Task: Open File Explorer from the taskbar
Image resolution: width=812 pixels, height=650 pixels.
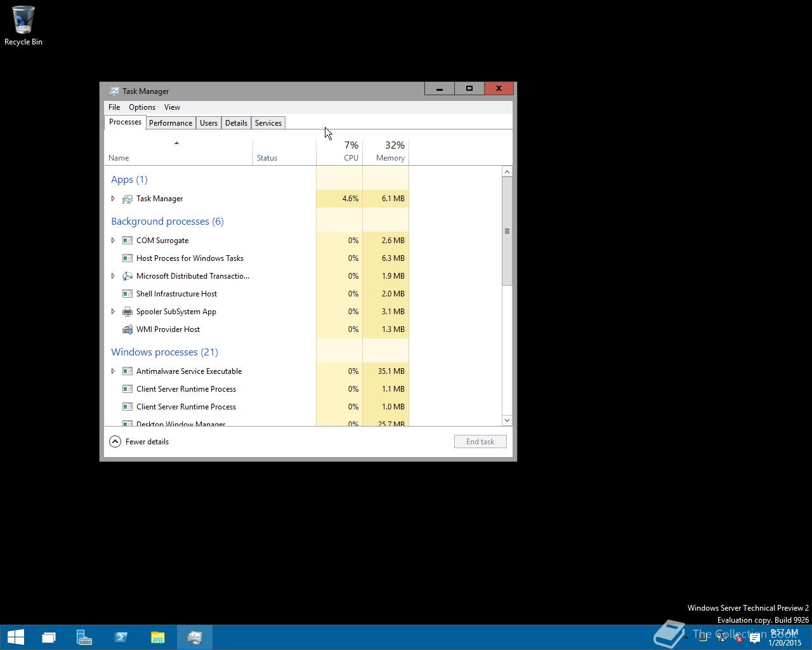Action: click(158, 637)
